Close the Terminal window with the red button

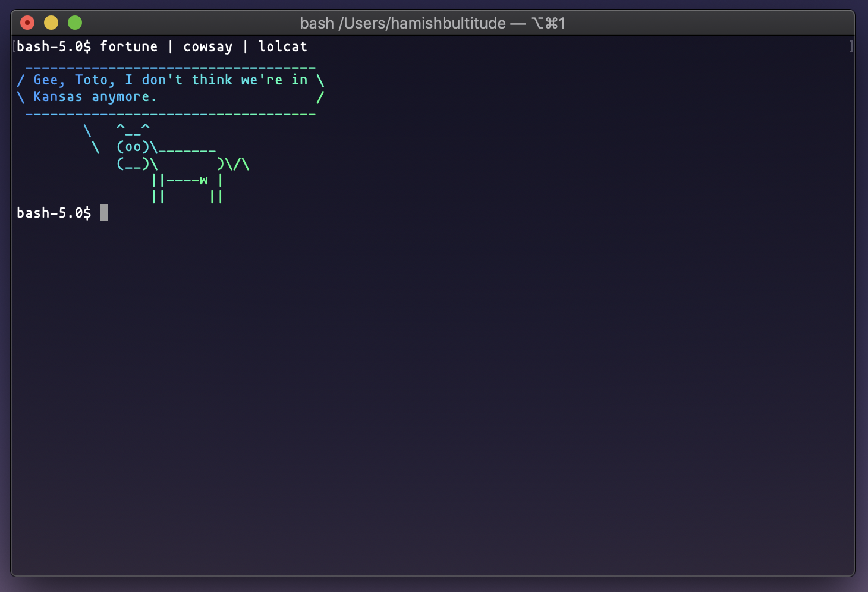(27, 23)
